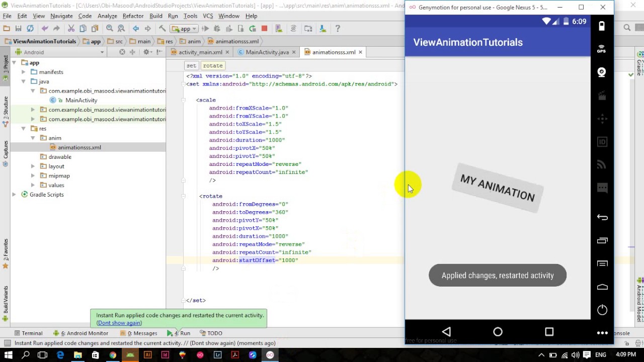This screenshot has width=644, height=362.
Task: Click the Redo arrow icon
Action: click(56, 29)
